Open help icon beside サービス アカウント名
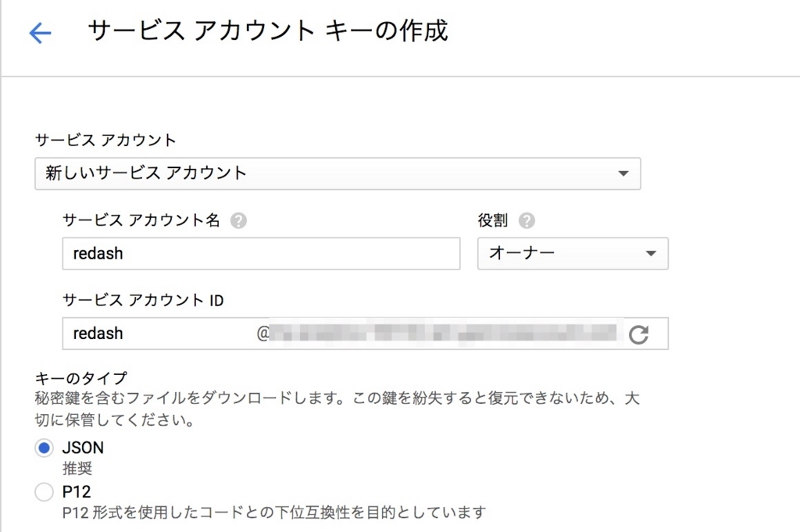800x532 pixels. tap(238, 221)
